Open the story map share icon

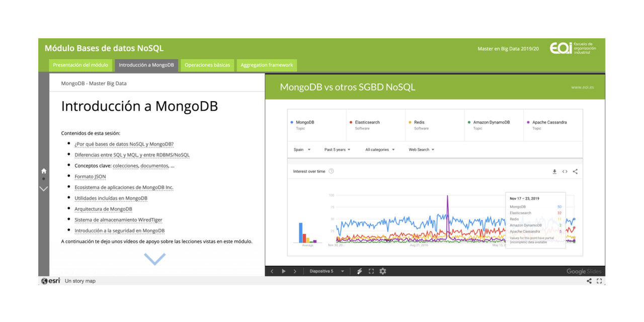pos(589,281)
